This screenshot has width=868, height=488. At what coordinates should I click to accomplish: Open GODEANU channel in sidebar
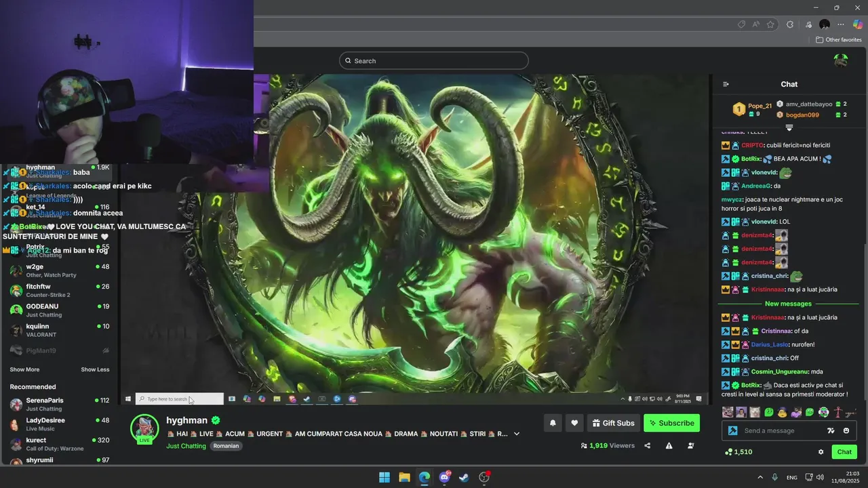point(60,310)
